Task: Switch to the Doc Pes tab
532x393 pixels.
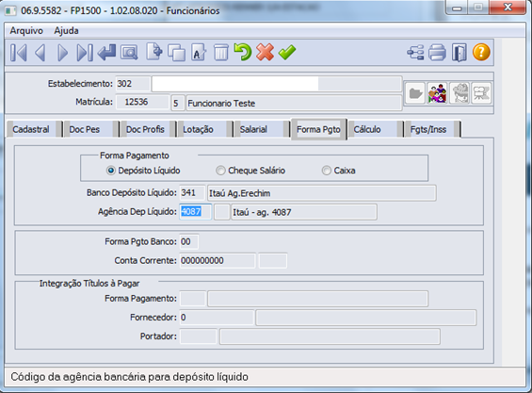Action: pos(91,129)
